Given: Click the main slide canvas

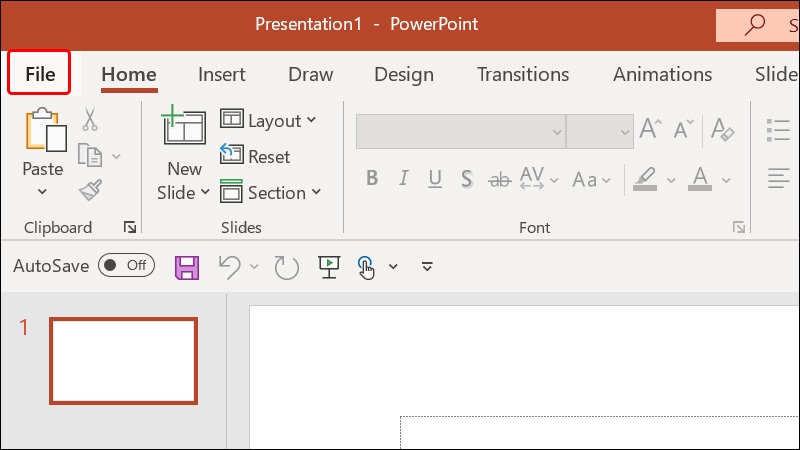Looking at the screenshot, I should 524,378.
